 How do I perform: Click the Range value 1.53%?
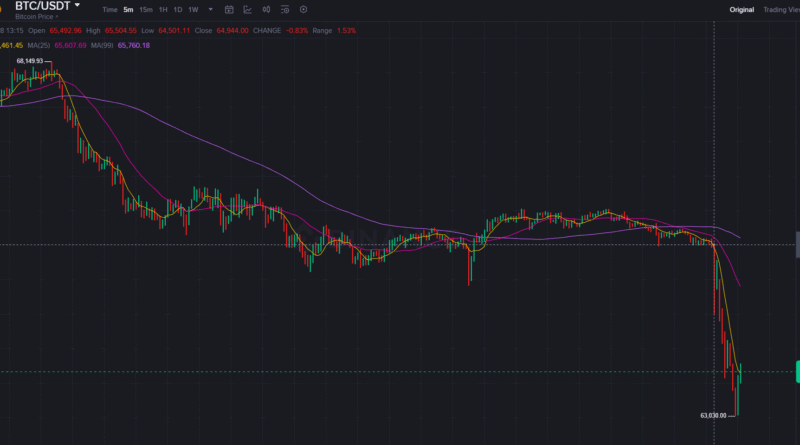click(346, 31)
